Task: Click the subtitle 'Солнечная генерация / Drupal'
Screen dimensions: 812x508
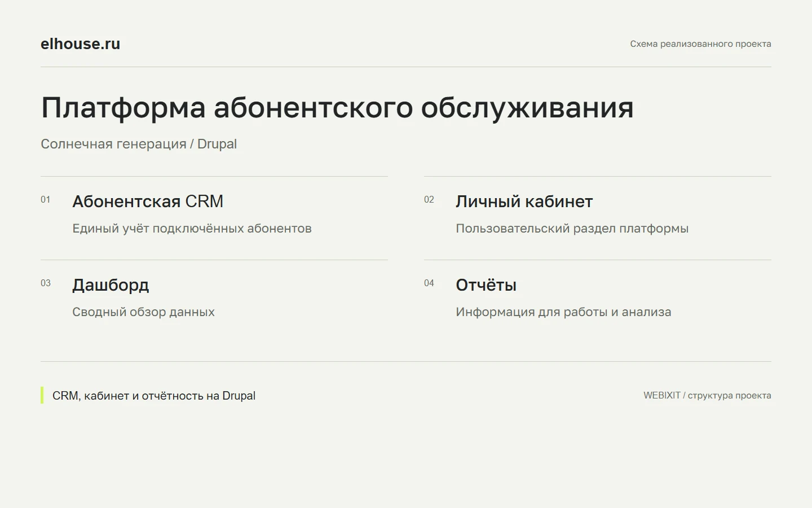Action: pos(139,144)
